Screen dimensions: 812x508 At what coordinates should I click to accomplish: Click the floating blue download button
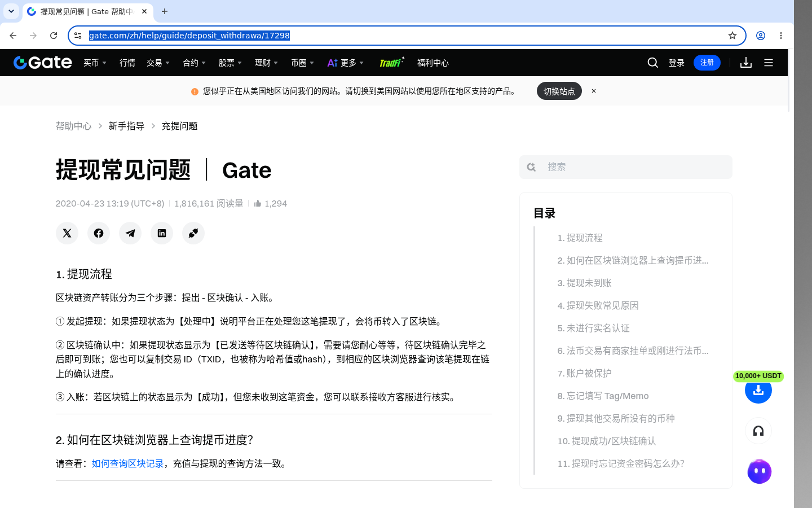[758, 391]
